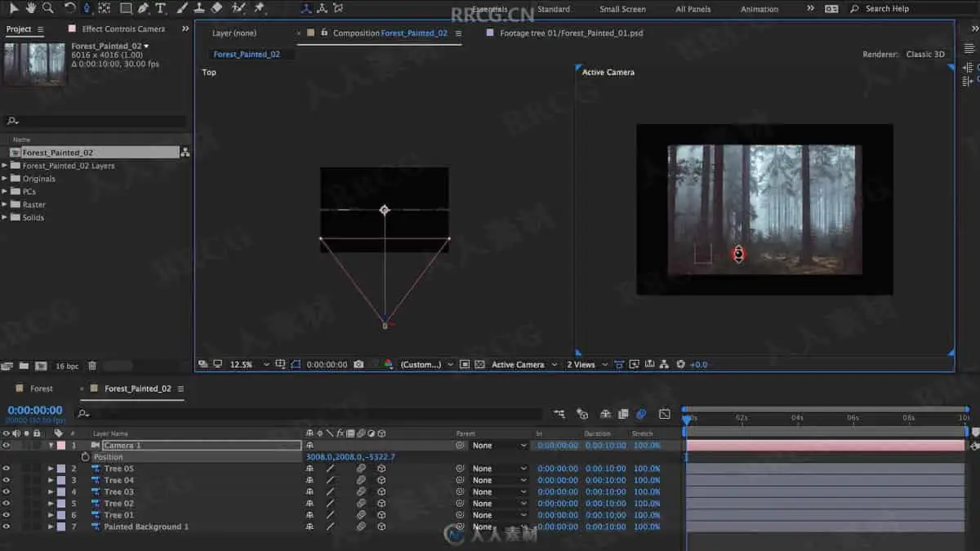Select the Horizontal Type tool

[x=161, y=8]
